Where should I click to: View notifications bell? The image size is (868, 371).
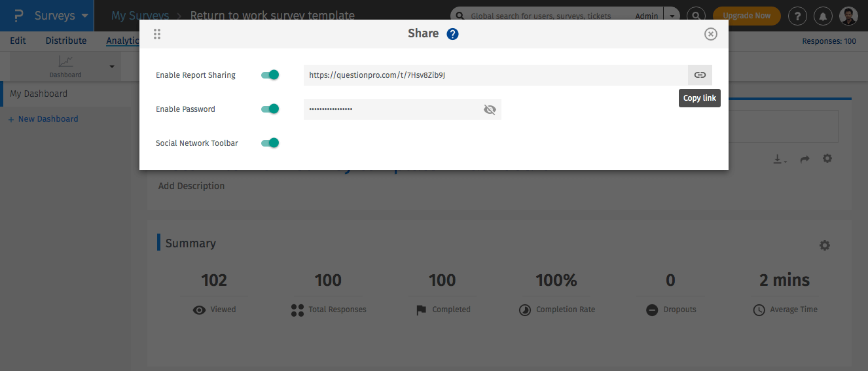coord(823,16)
